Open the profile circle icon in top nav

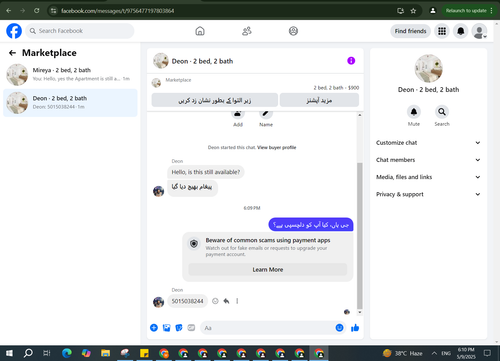click(293, 31)
